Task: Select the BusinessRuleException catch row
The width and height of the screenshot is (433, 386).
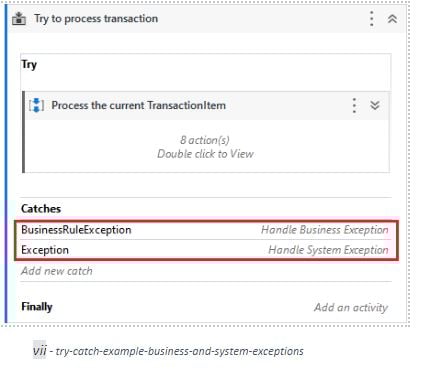Action: (206, 230)
